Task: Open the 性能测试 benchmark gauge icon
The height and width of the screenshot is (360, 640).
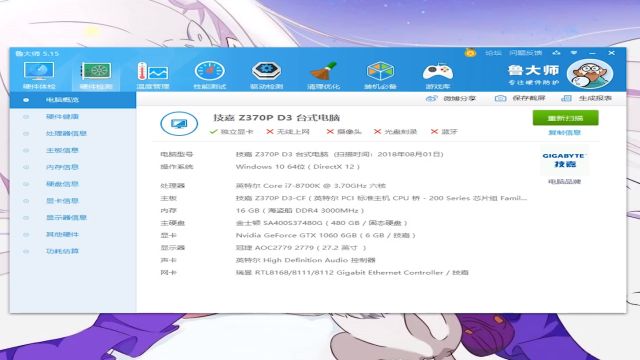Action: [x=209, y=75]
